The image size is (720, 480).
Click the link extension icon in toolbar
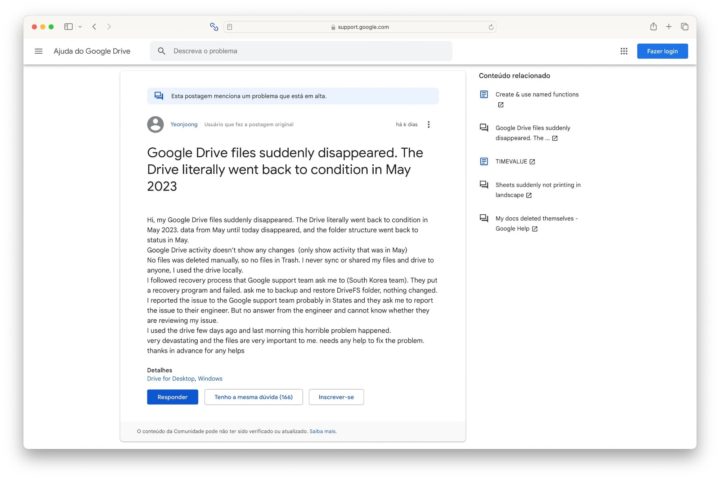[x=214, y=27]
